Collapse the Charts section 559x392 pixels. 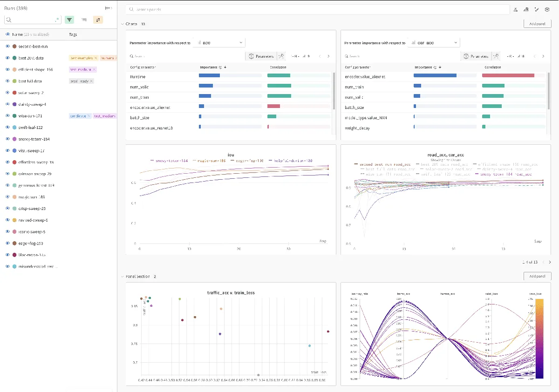click(123, 24)
